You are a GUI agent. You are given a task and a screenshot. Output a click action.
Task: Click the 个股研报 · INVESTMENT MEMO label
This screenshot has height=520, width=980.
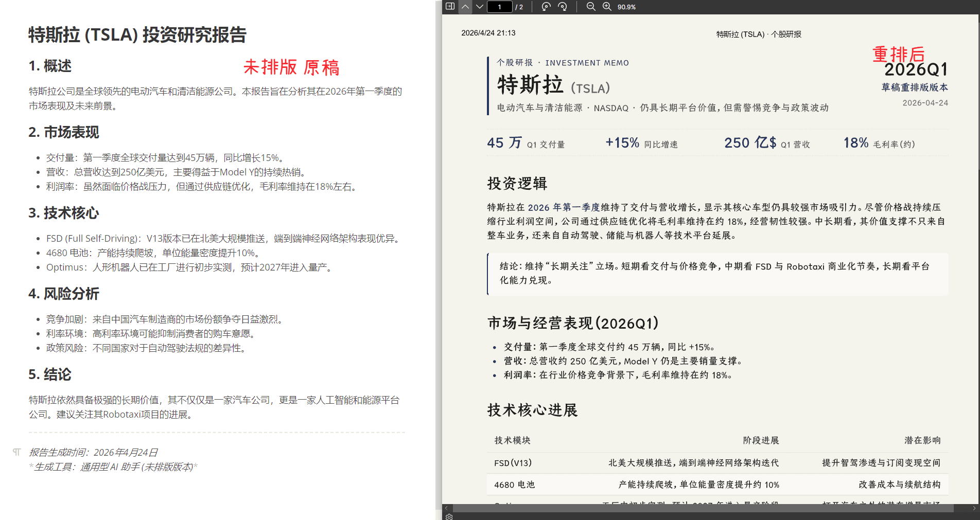pos(563,63)
